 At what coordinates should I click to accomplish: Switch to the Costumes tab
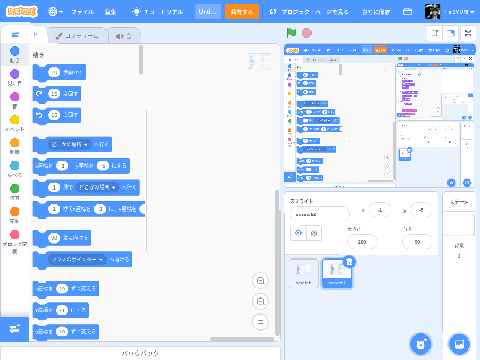pyautogui.click(x=78, y=36)
